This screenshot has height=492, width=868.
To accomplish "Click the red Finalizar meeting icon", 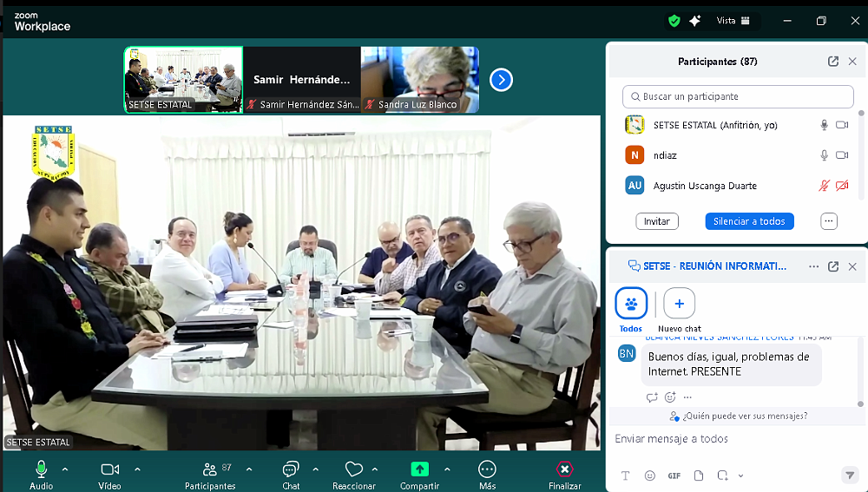I will (564, 469).
